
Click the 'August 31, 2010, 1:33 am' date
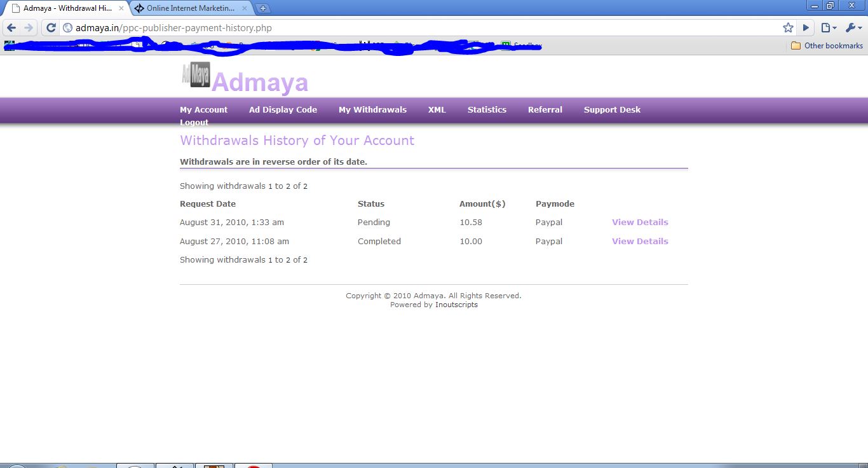click(x=232, y=222)
